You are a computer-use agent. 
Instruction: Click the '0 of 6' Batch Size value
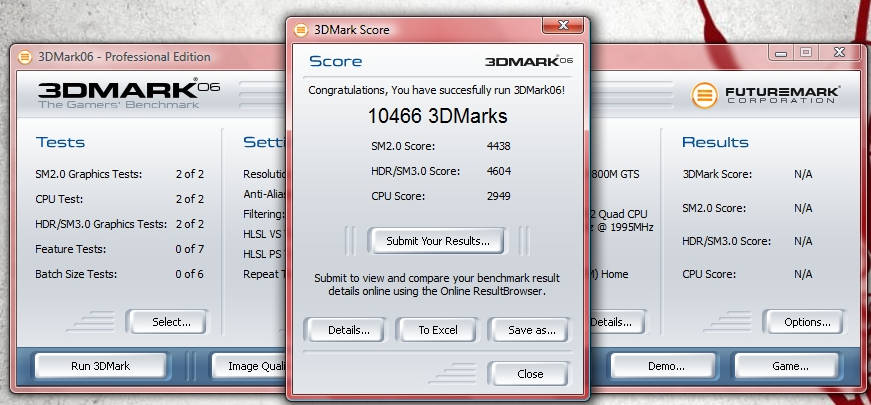click(189, 274)
